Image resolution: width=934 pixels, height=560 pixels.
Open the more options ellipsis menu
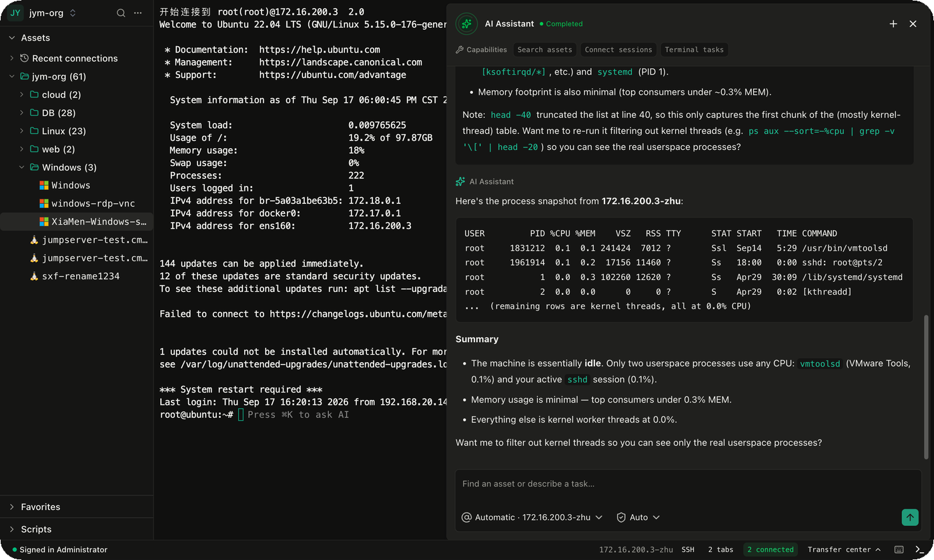coord(138,13)
